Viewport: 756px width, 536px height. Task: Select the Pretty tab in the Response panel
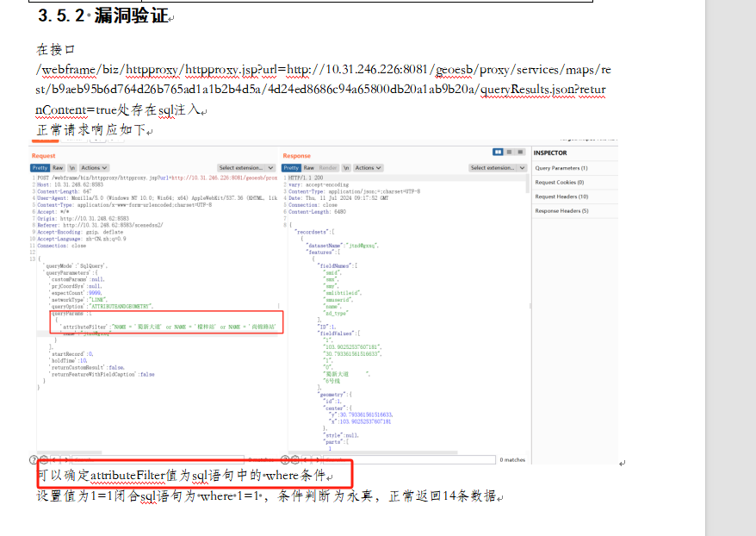291,168
